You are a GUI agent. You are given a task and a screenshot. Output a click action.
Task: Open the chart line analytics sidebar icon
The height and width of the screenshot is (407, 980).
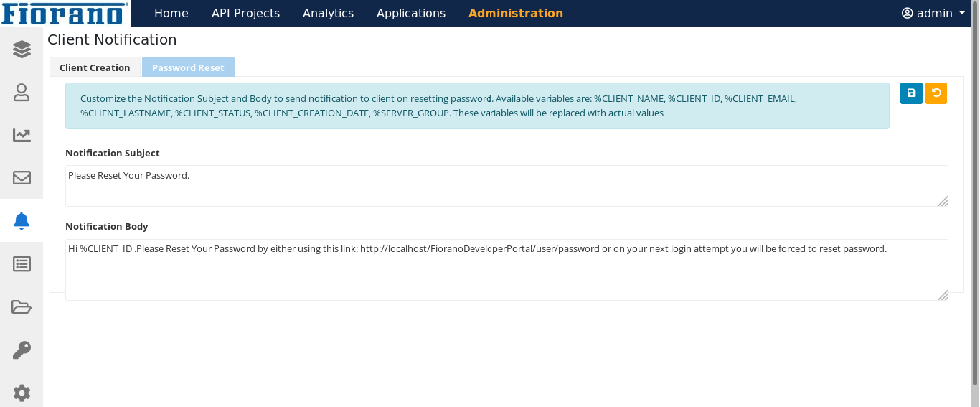click(22, 135)
